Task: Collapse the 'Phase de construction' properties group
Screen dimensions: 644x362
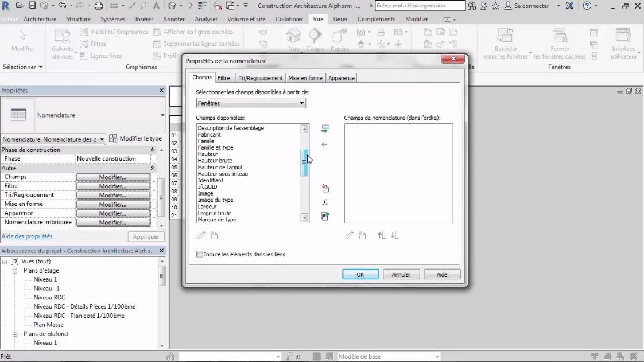Action: (152, 150)
